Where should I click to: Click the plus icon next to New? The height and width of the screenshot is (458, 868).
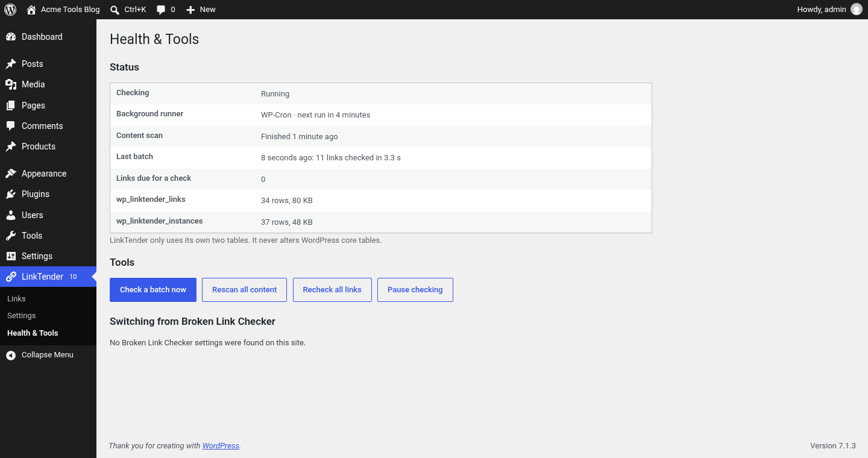pos(190,10)
